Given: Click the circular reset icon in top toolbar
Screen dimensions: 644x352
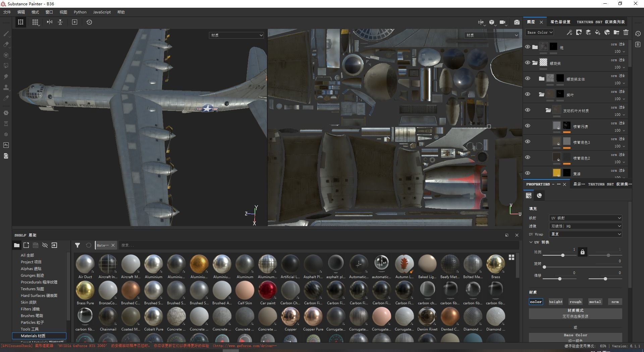Looking at the screenshot, I should point(89,22).
